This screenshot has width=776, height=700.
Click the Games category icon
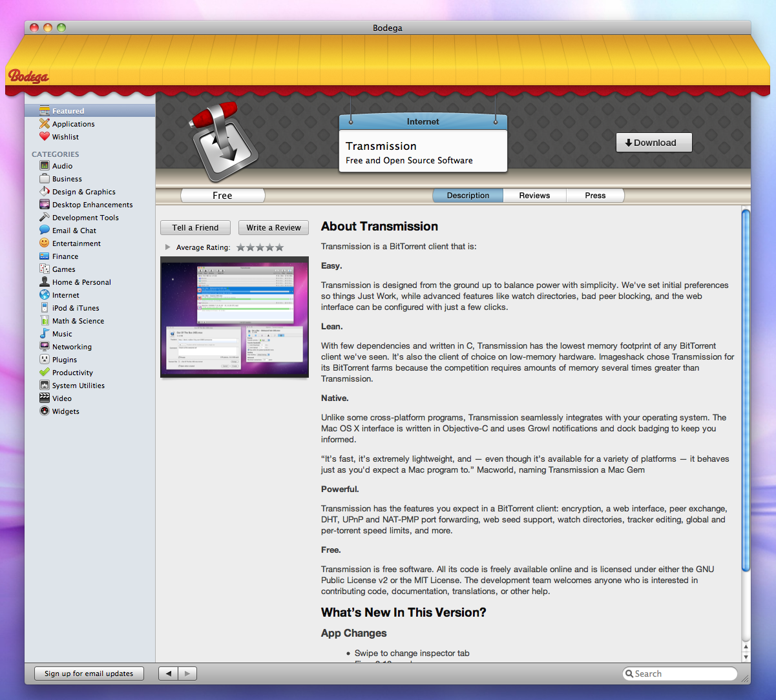coord(45,269)
